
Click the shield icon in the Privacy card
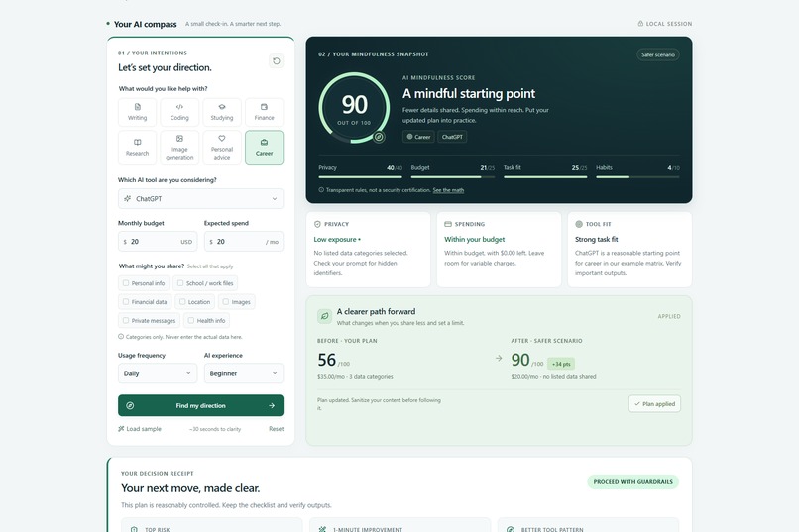point(317,224)
